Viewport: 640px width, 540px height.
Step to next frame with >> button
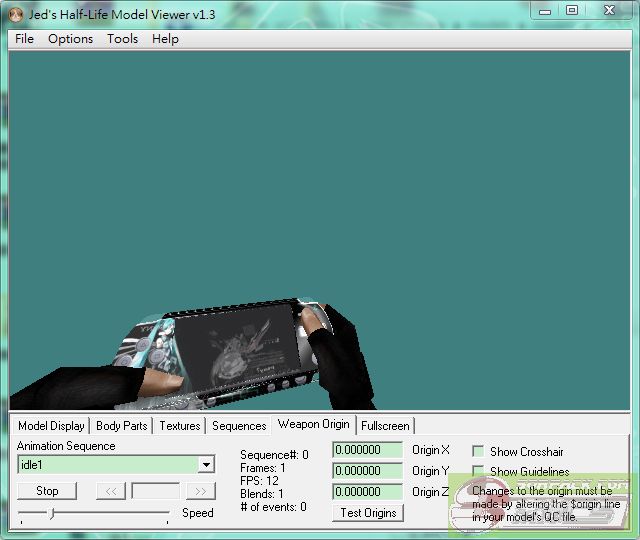pos(201,491)
